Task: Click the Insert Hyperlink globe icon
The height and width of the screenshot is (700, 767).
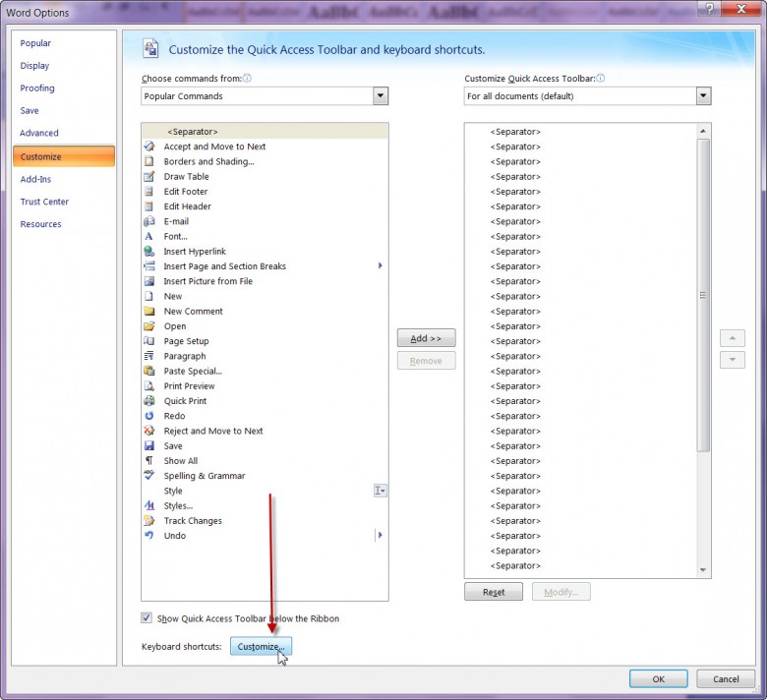Action: (x=149, y=251)
